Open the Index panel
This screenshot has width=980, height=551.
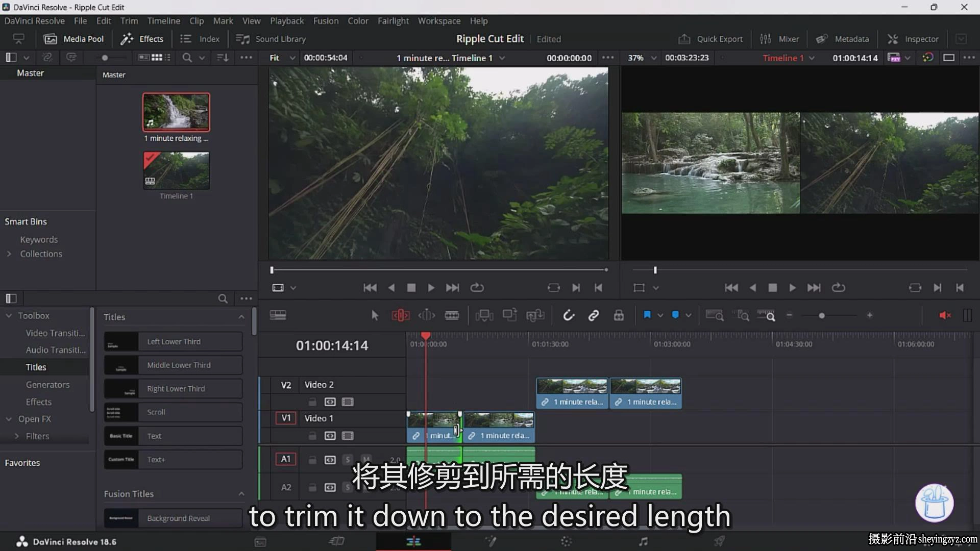pyautogui.click(x=200, y=39)
